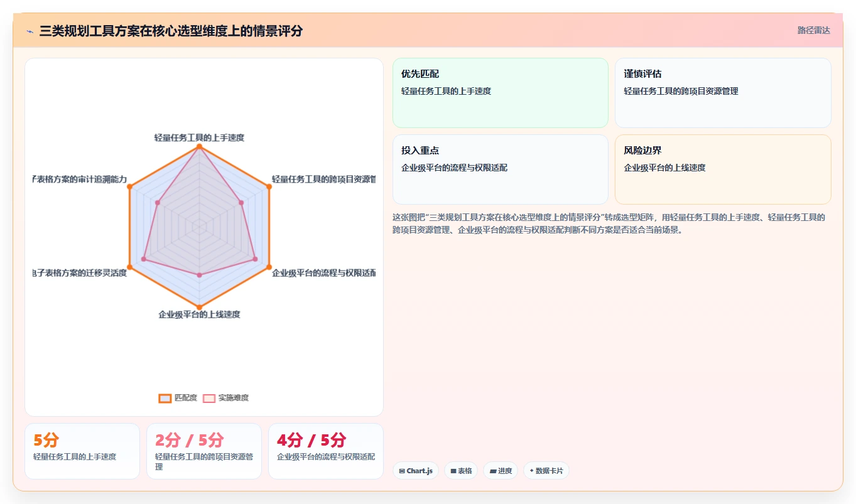Toggle the 实施难度 legend series
The image size is (856, 504).
pyautogui.click(x=226, y=398)
